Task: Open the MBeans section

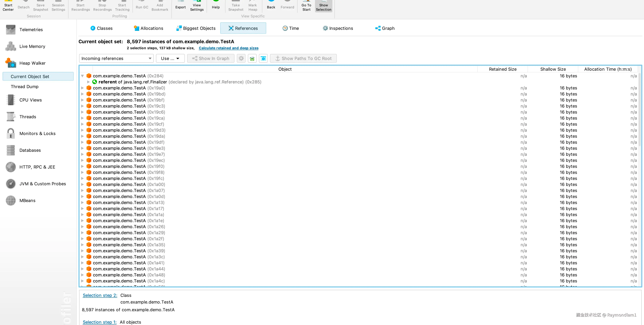Action: [27, 201]
